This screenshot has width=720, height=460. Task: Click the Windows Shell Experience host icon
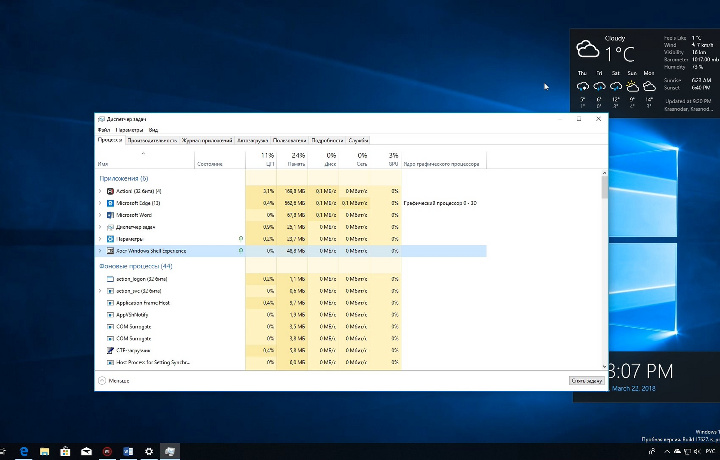point(110,251)
